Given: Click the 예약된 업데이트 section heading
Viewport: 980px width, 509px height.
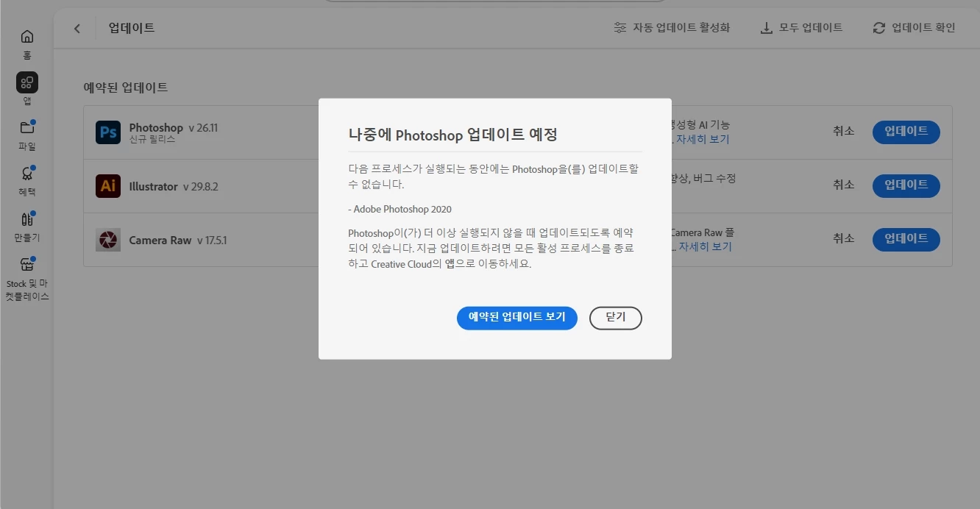Looking at the screenshot, I should (x=126, y=87).
